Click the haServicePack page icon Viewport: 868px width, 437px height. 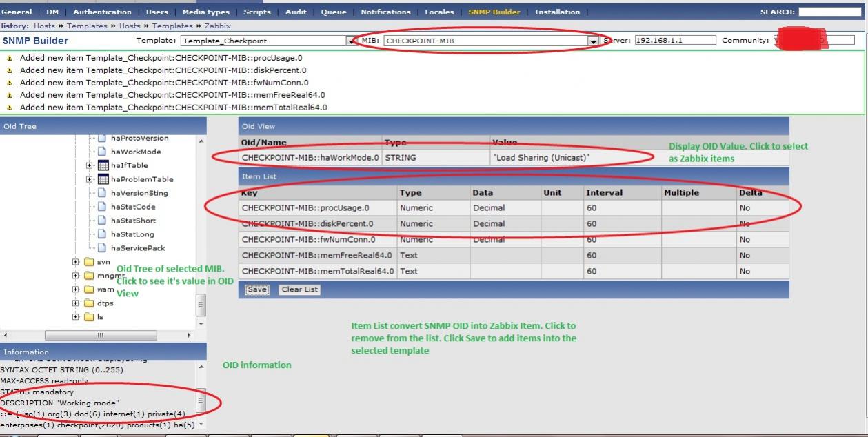point(102,248)
